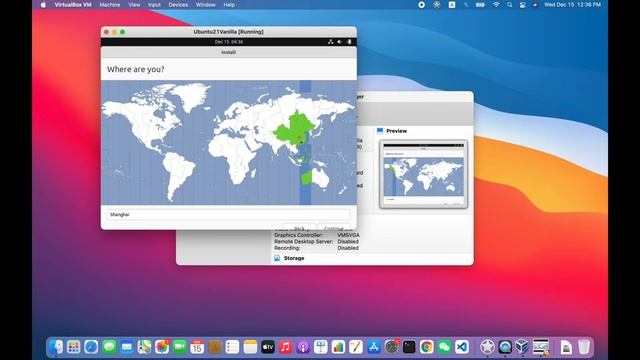Viewport: 640px width, 360px height.
Task: Open the Machine menu
Action: (x=110, y=5)
